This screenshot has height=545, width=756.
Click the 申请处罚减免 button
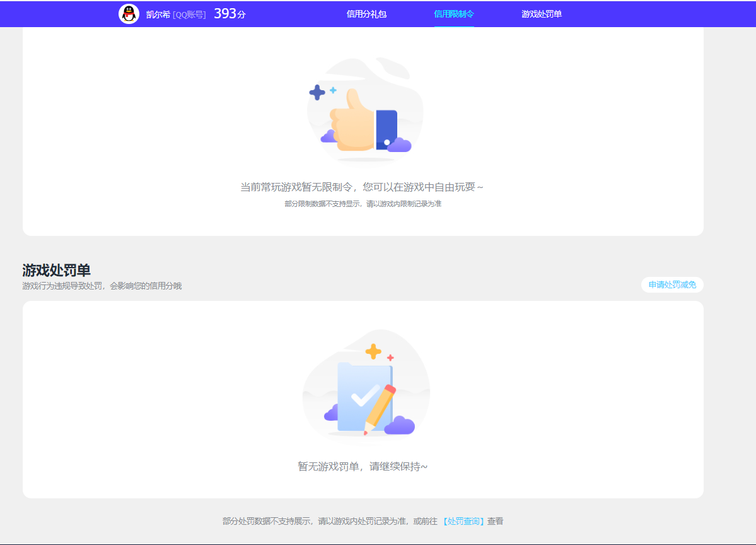tap(672, 284)
